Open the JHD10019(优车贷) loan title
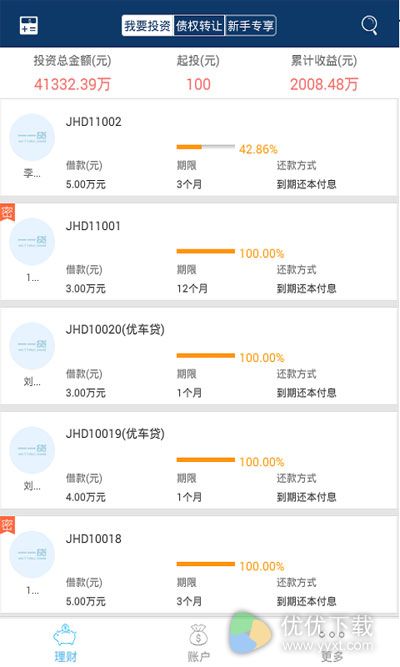 [115, 434]
